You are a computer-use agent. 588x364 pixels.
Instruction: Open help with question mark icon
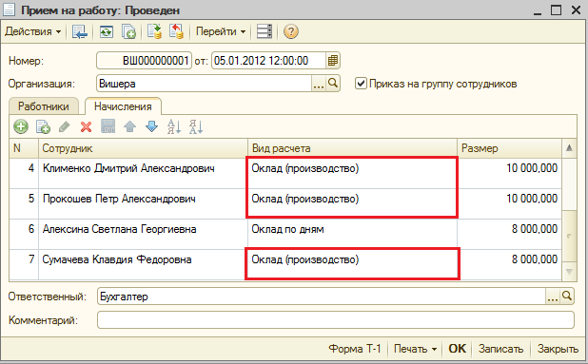coord(290,31)
